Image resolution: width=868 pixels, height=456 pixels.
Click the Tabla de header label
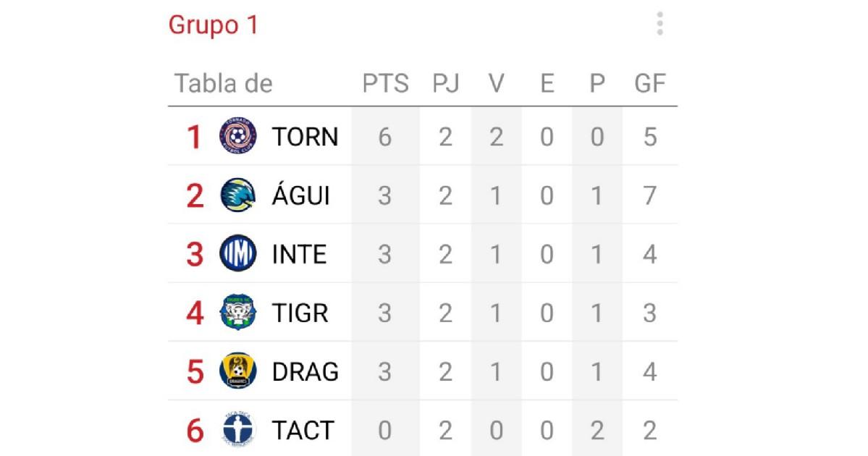[224, 83]
